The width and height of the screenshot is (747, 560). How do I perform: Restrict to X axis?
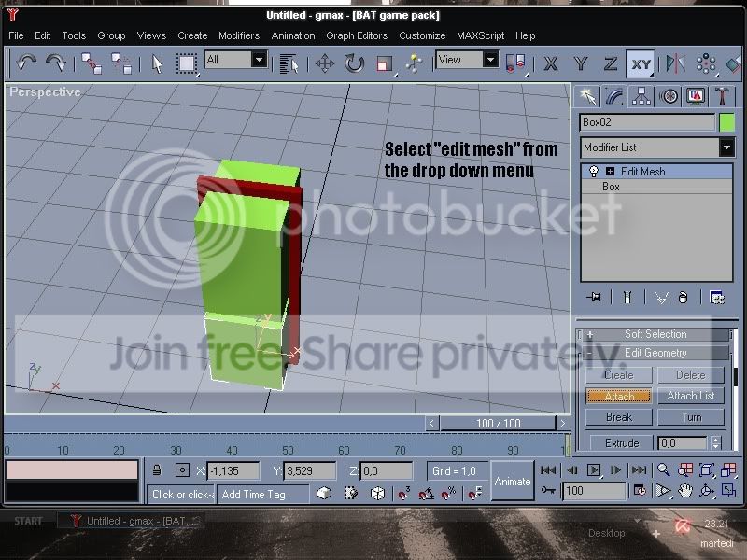point(551,63)
